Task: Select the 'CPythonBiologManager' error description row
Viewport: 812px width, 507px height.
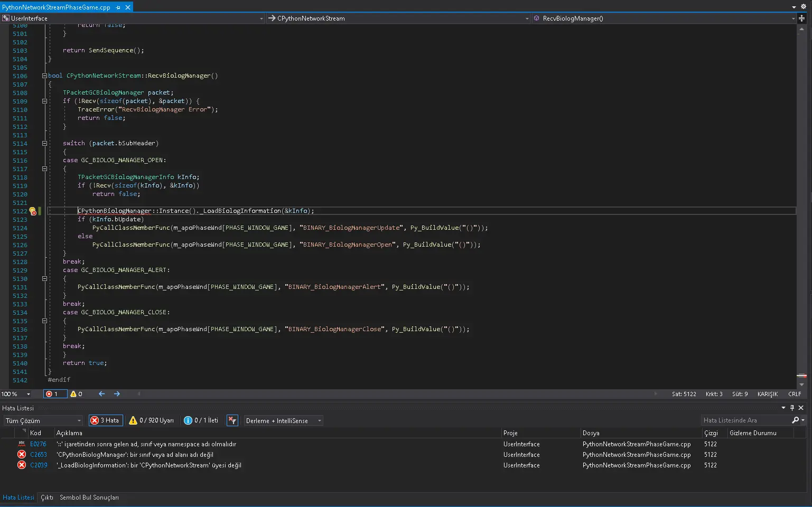Action: coord(135,455)
